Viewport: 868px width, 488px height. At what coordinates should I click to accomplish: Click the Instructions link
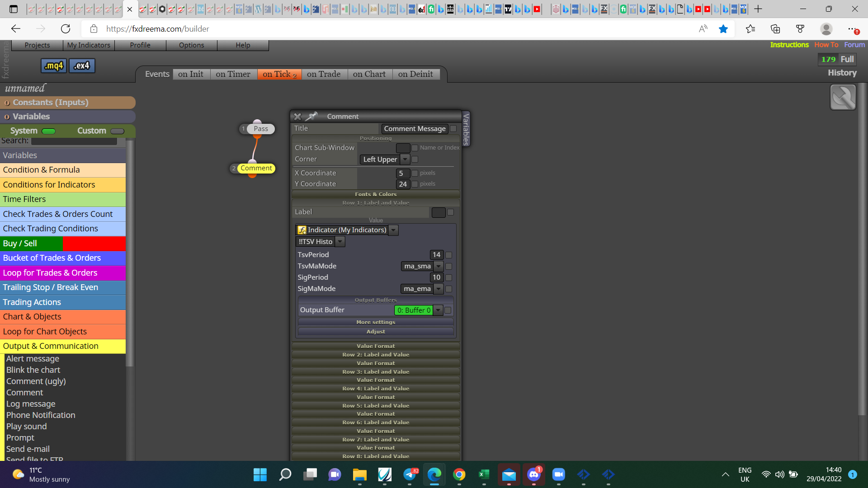pos(789,45)
